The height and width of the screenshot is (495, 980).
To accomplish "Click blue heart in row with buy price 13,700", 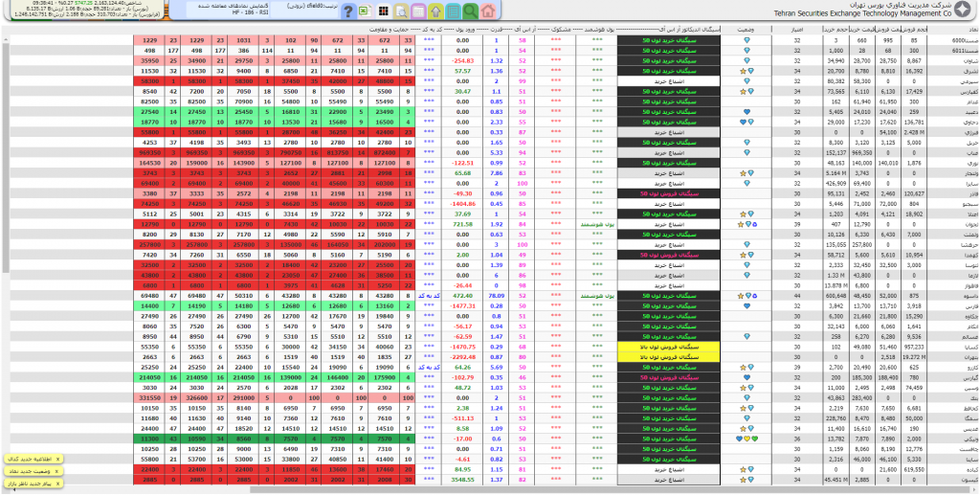I will (746, 306).
